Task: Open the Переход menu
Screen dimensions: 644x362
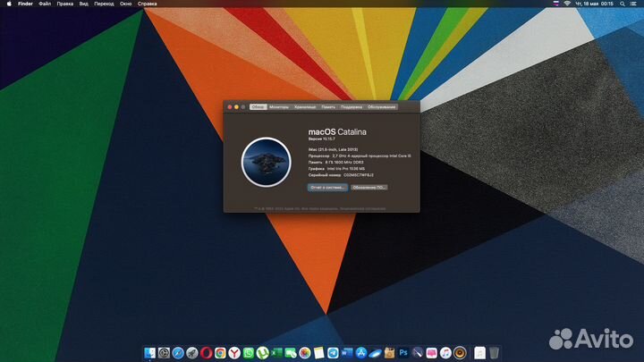Action: (104, 4)
